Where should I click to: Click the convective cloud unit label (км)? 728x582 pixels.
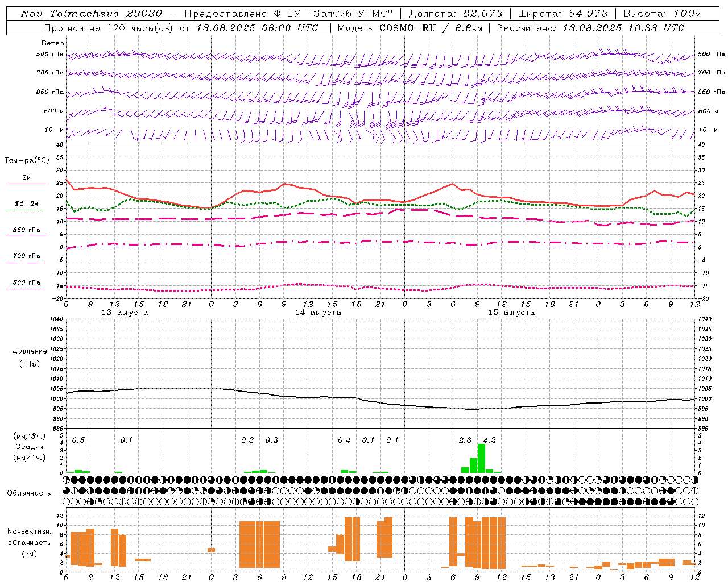30,554
